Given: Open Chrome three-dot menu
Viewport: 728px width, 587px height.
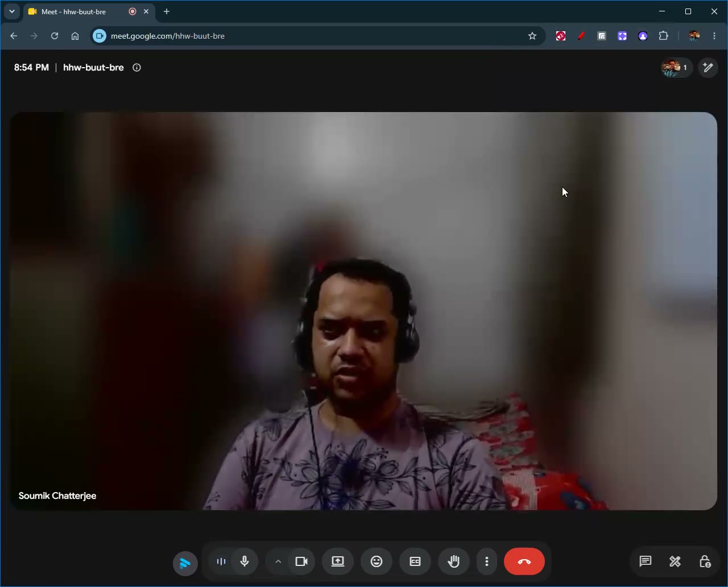Looking at the screenshot, I should (714, 36).
